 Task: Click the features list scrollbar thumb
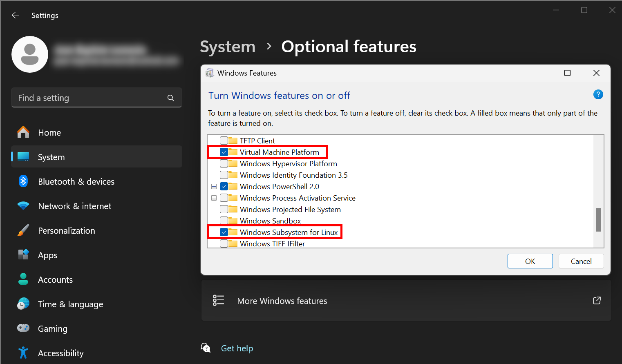coord(598,219)
